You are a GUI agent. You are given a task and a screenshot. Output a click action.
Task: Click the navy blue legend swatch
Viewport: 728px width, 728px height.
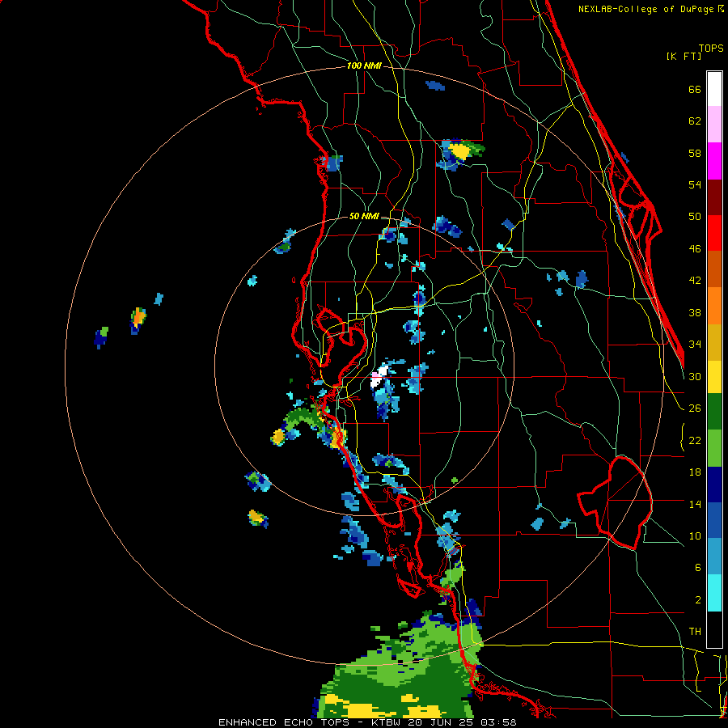click(x=714, y=485)
